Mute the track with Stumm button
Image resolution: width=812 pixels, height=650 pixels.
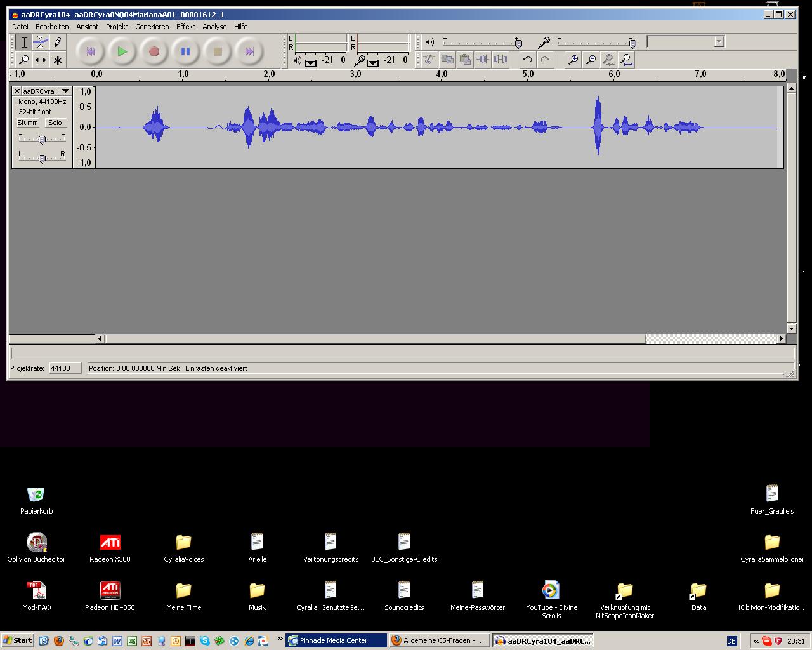point(28,123)
